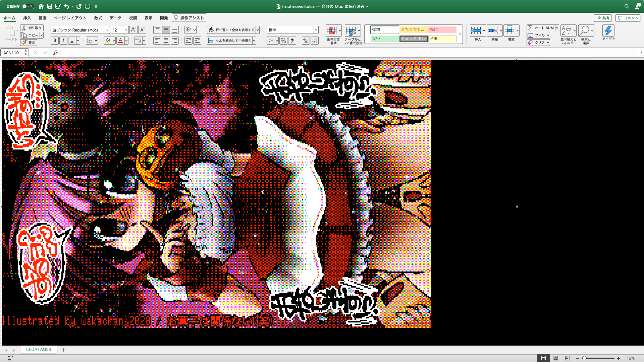Open Sort & Filter (並べ替えとフィルター)

click(x=568, y=35)
